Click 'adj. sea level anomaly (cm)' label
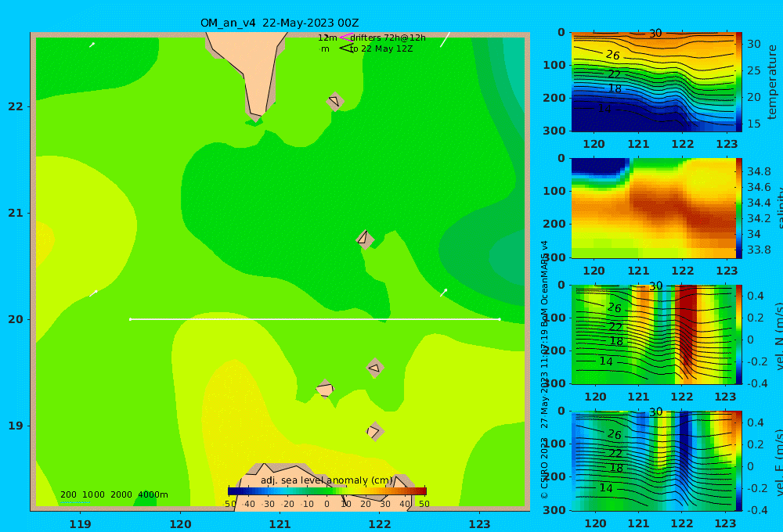The height and width of the screenshot is (532, 783). 327,480
